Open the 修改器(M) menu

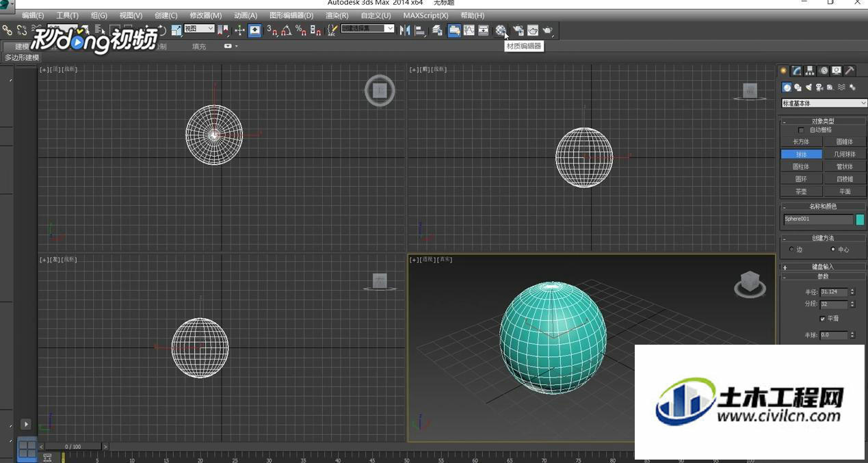tap(205, 15)
